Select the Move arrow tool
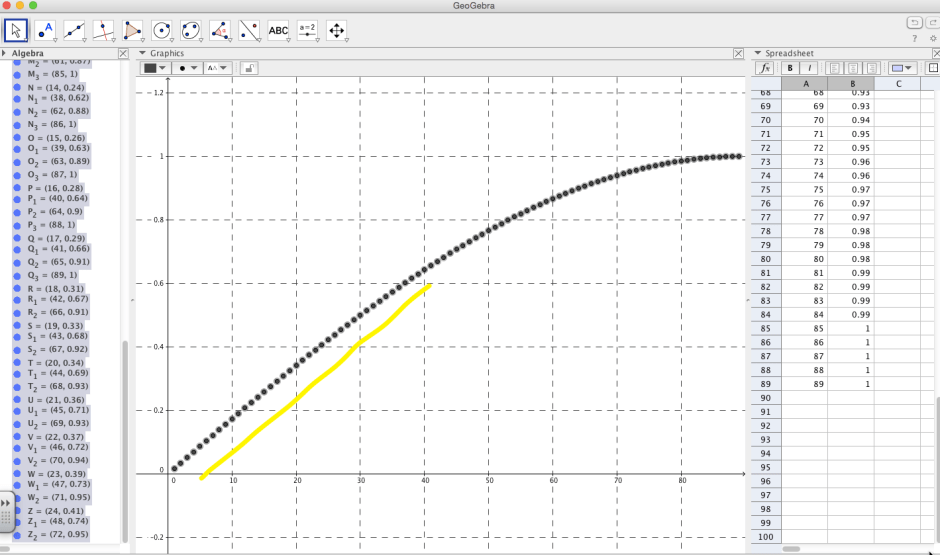Viewport: 940px width, 555px height. (x=17, y=30)
